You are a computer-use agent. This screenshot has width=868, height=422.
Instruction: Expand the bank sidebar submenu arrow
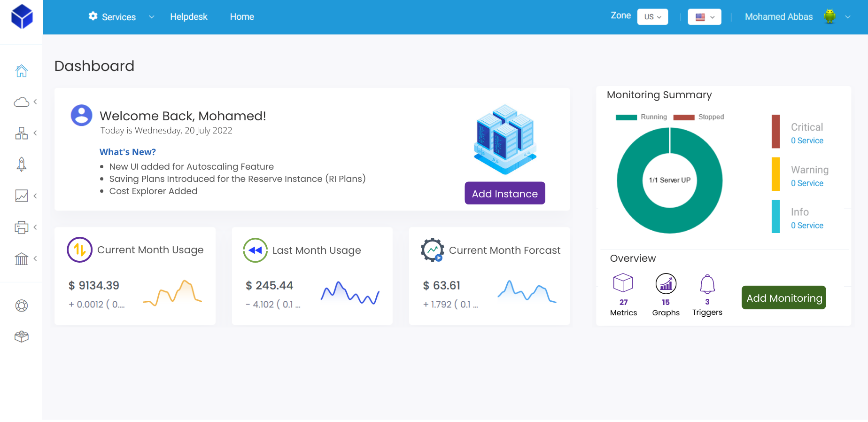(x=35, y=258)
